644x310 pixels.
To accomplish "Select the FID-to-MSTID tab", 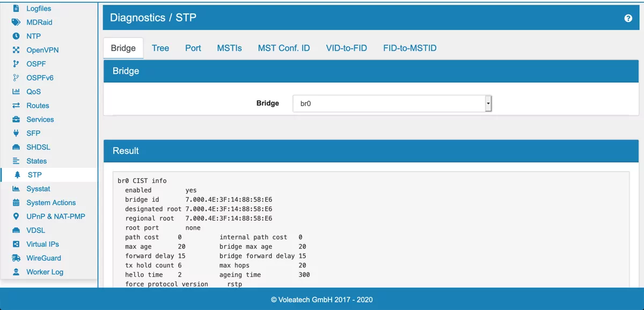I will click(x=409, y=48).
